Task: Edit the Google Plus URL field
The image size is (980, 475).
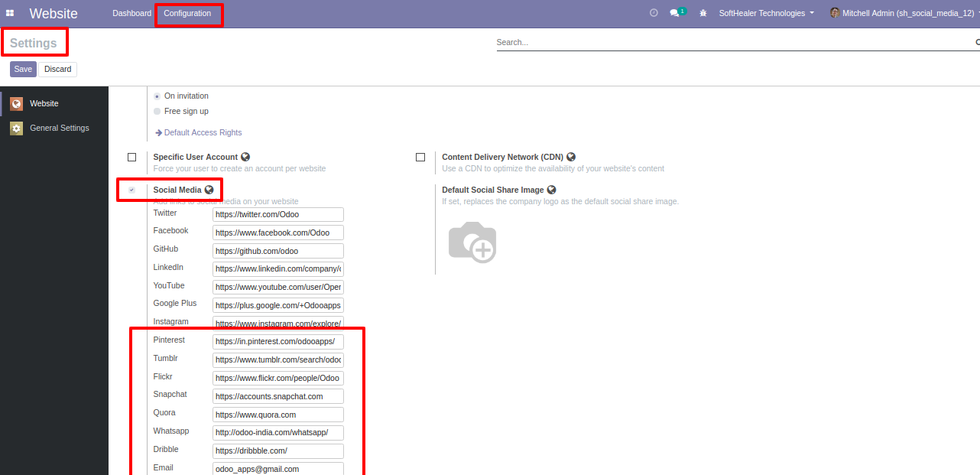Action: (278, 305)
